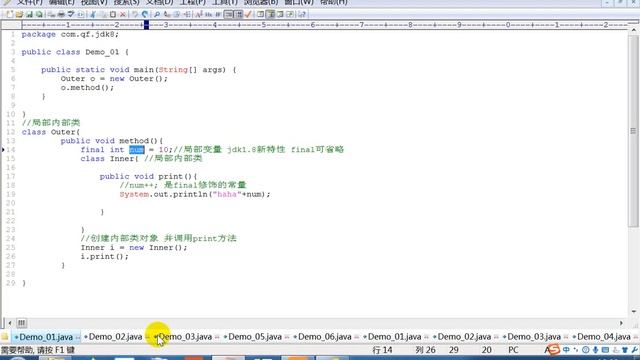Click the Help question mark toolbar icon
Screen dimensions: 640x360
click(302, 14)
